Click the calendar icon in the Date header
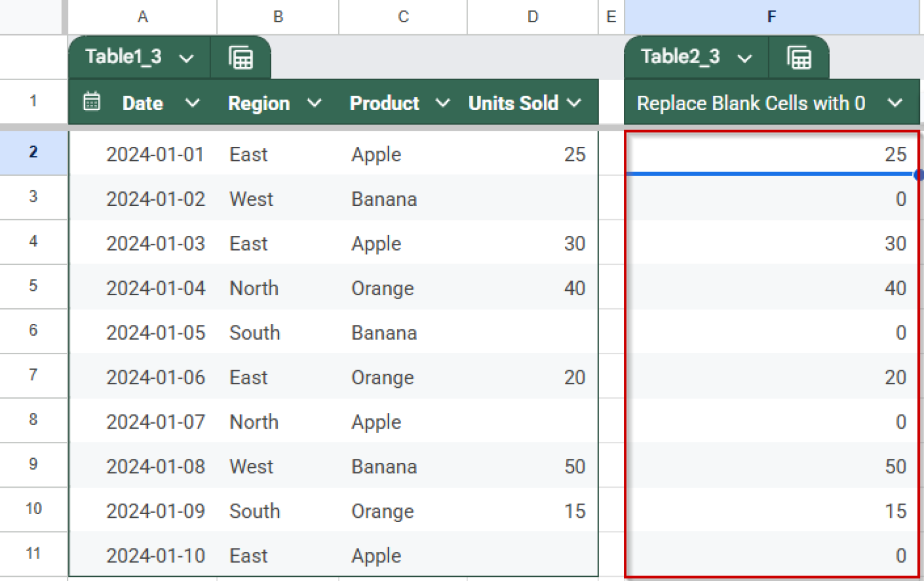Image resolution: width=924 pixels, height=581 pixels. 91,102
